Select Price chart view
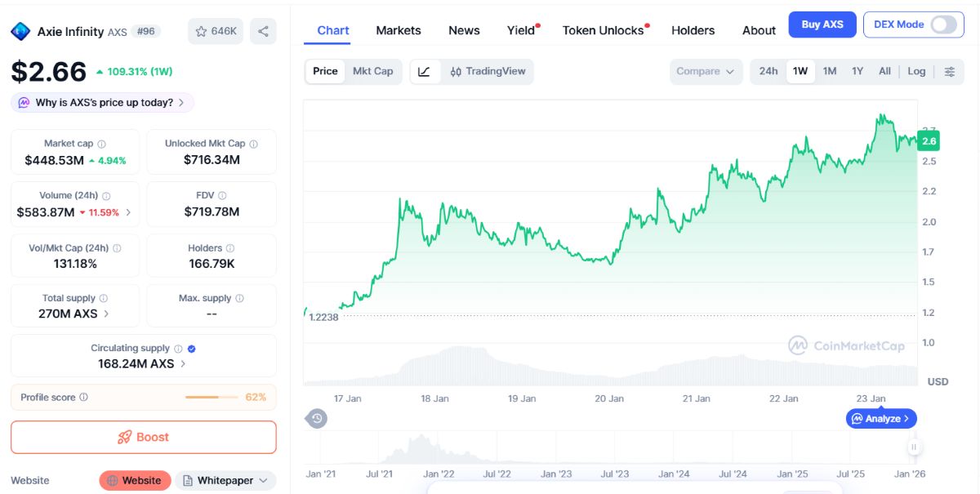The height and width of the screenshot is (494, 980). click(x=325, y=71)
